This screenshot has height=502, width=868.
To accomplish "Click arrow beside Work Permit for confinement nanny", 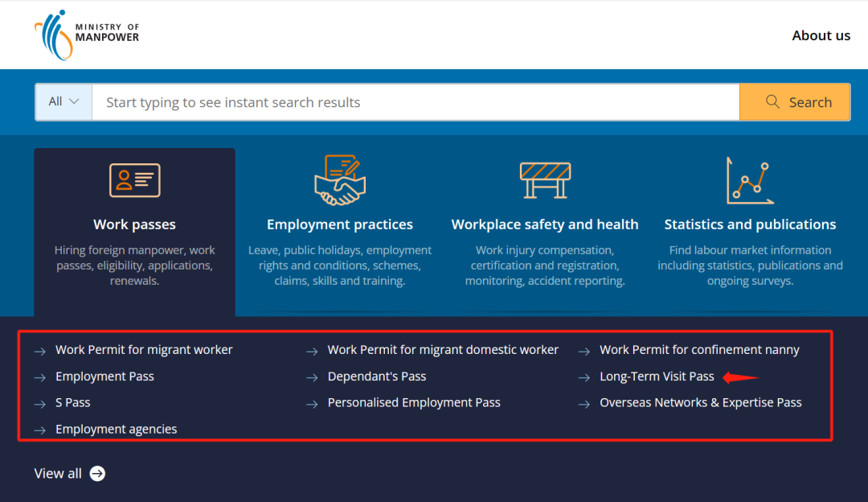I will 584,352.
